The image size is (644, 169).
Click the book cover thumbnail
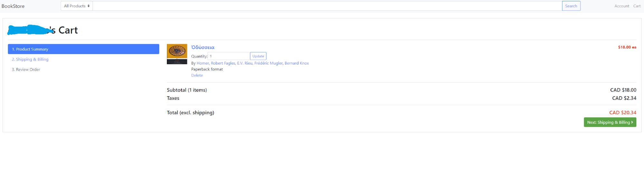[x=177, y=54]
